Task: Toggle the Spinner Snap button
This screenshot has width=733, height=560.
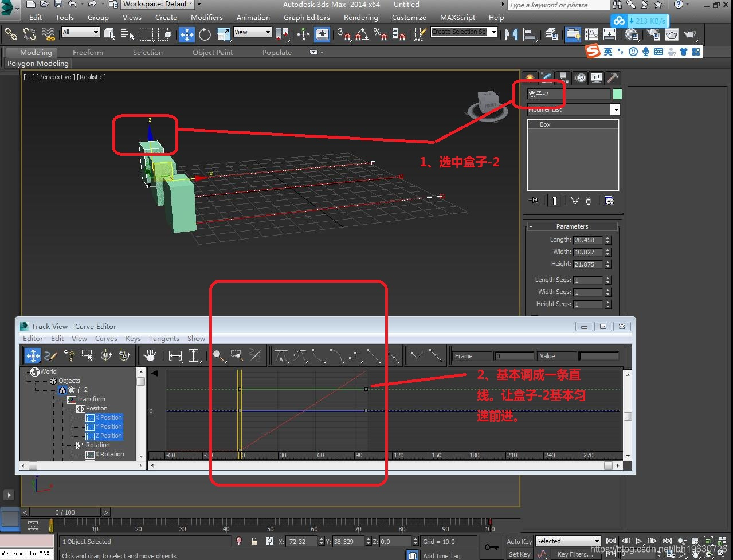Action: [x=399, y=34]
